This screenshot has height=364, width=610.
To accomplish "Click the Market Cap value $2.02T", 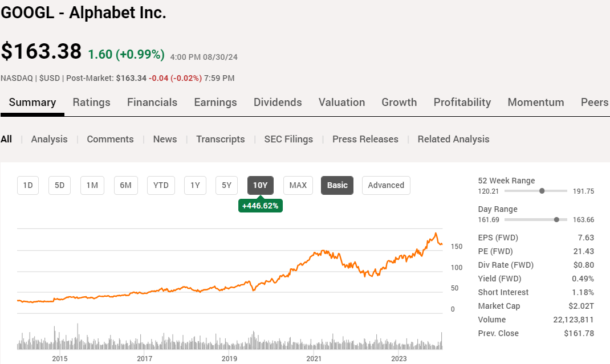I will pyautogui.click(x=581, y=306).
